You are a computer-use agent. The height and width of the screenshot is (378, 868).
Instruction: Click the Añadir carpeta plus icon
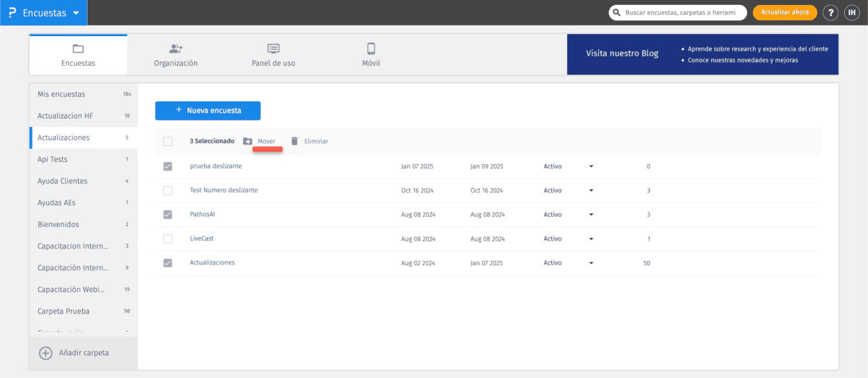point(46,353)
